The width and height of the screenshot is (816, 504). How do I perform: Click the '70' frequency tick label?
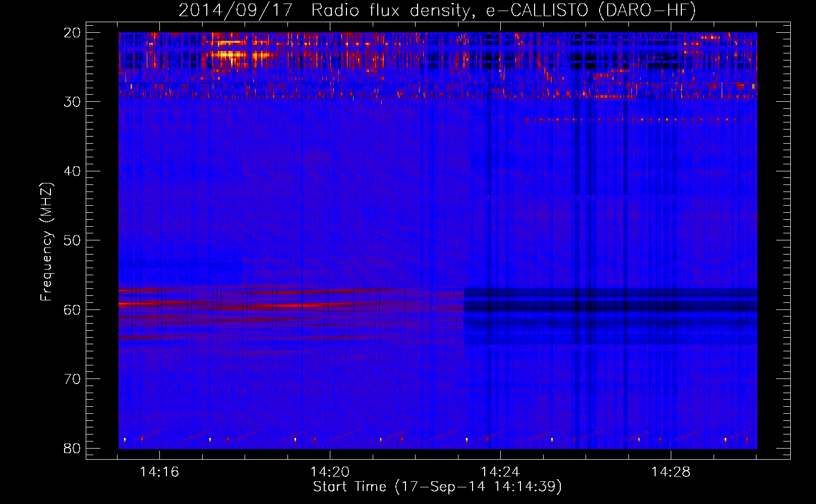tap(73, 379)
